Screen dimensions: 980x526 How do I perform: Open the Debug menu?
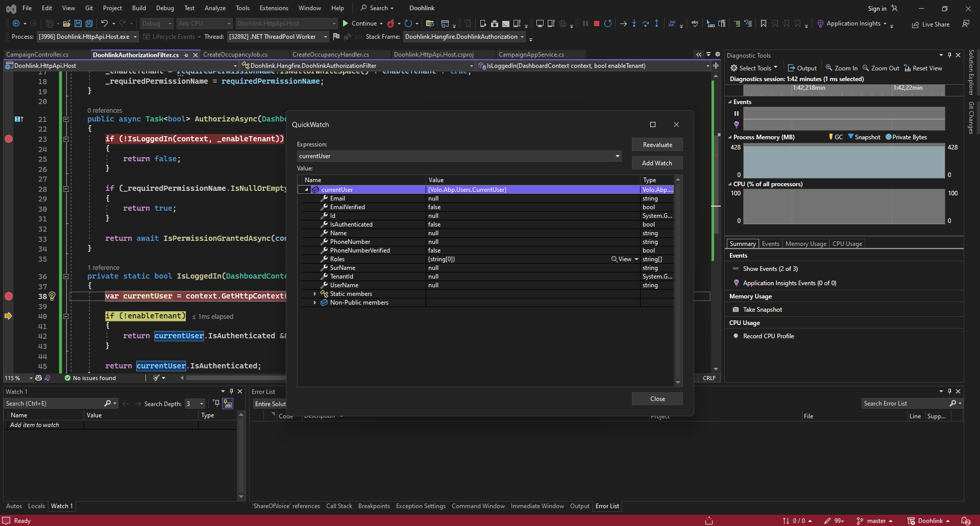coord(164,8)
